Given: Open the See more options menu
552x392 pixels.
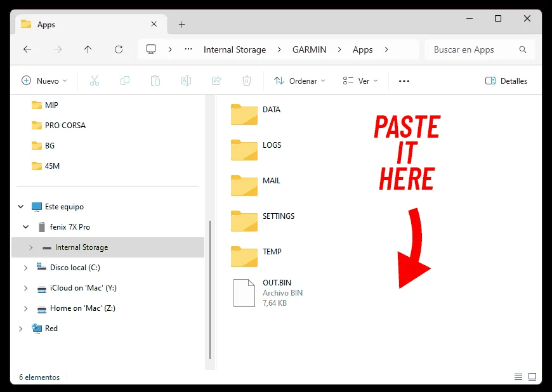Looking at the screenshot, I should click(x=404, y=81).
